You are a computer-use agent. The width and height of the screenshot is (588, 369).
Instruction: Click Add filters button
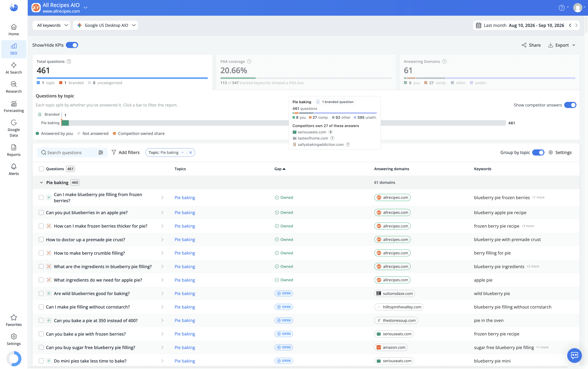point(126,152)
